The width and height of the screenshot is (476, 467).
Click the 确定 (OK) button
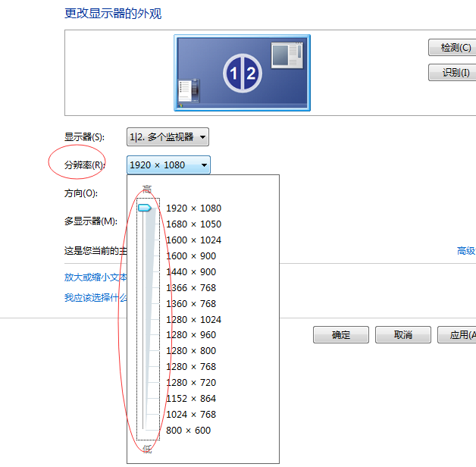coord(341,335)
